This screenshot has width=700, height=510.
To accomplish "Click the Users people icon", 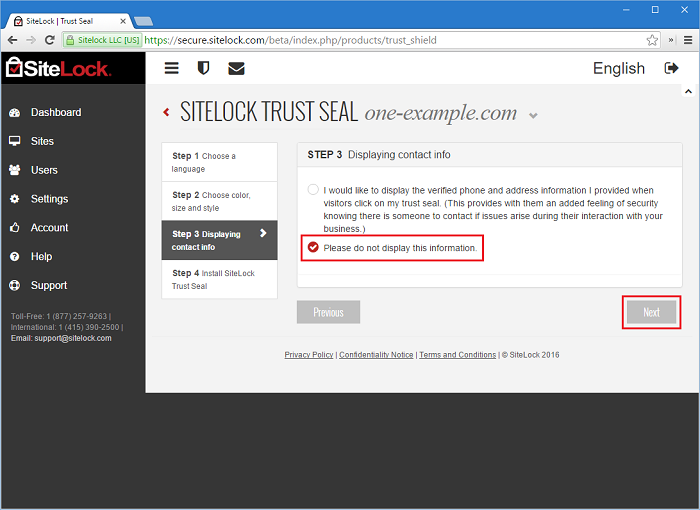I will (x=15, y=170).
